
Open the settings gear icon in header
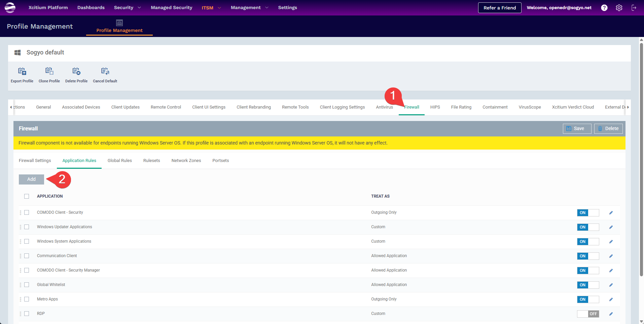point(619,8)
